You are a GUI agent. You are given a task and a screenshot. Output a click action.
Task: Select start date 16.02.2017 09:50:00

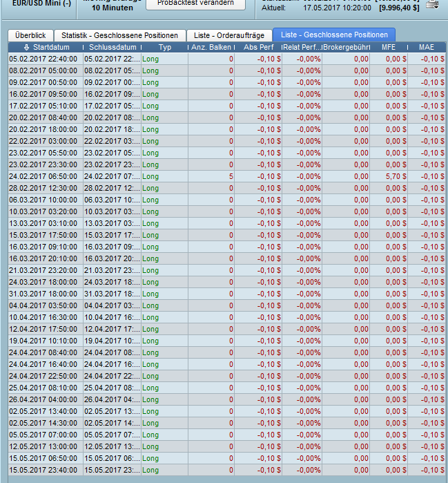pyautogui.click(x=43, y=94)
